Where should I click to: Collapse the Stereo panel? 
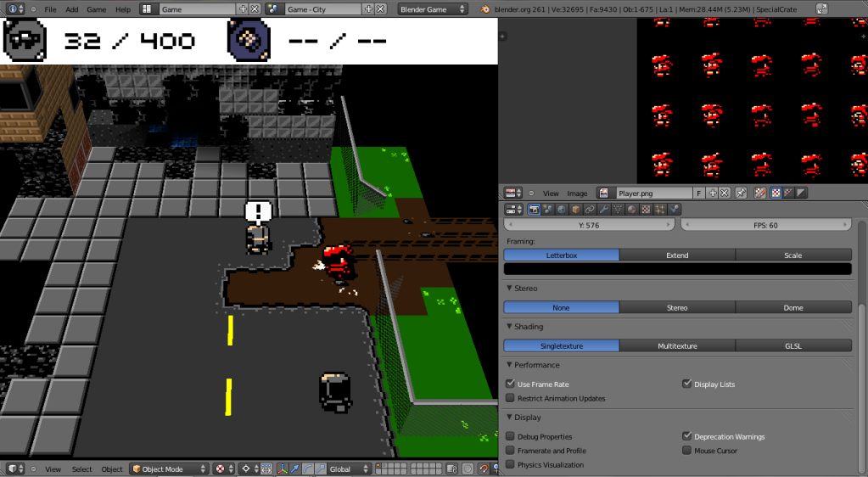510,288
